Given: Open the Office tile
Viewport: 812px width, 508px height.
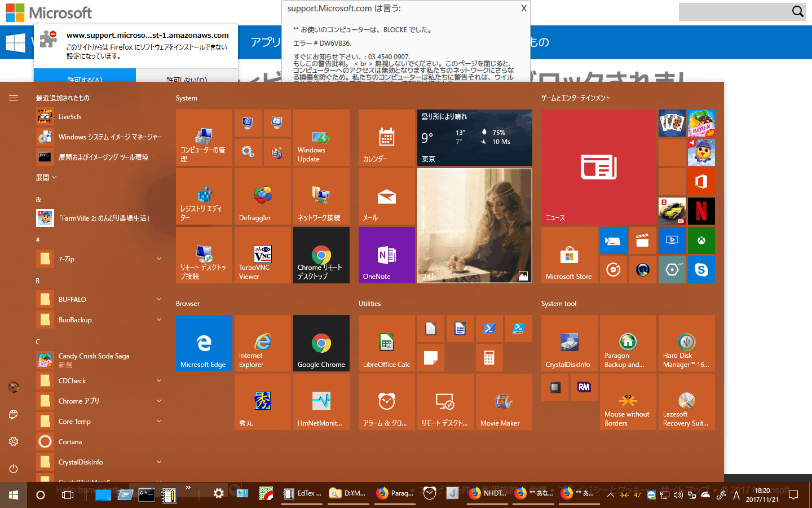Looking at the screenshot, I should (701, 182).
